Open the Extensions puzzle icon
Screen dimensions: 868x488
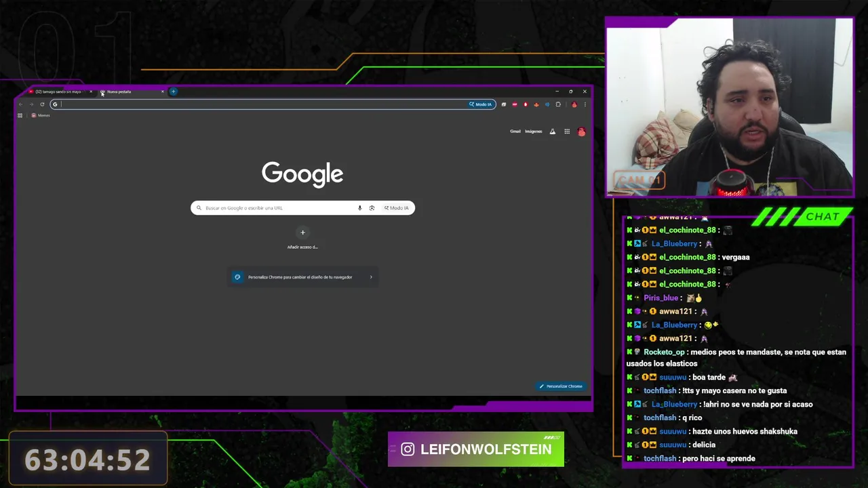(x=558, y=104)
